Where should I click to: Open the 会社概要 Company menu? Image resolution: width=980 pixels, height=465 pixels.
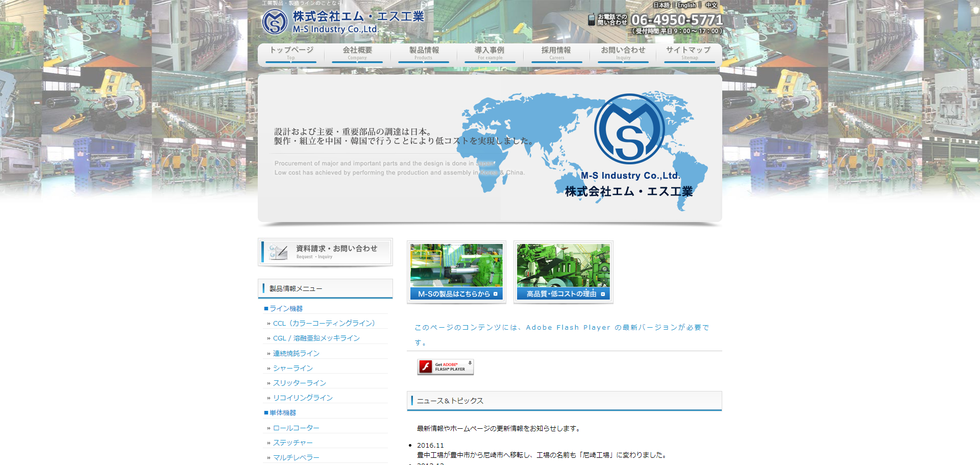point(357,54)
